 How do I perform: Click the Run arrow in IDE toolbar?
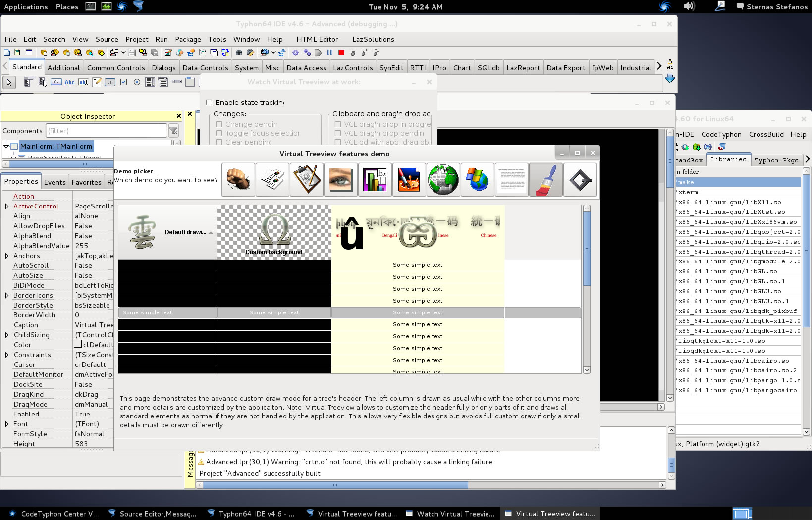[319, 52]
